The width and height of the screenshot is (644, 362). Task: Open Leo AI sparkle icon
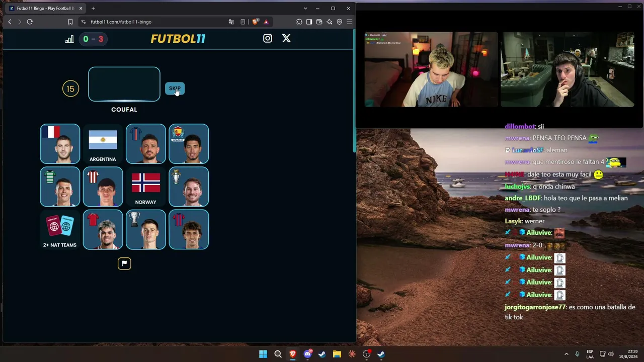point(330,22)
